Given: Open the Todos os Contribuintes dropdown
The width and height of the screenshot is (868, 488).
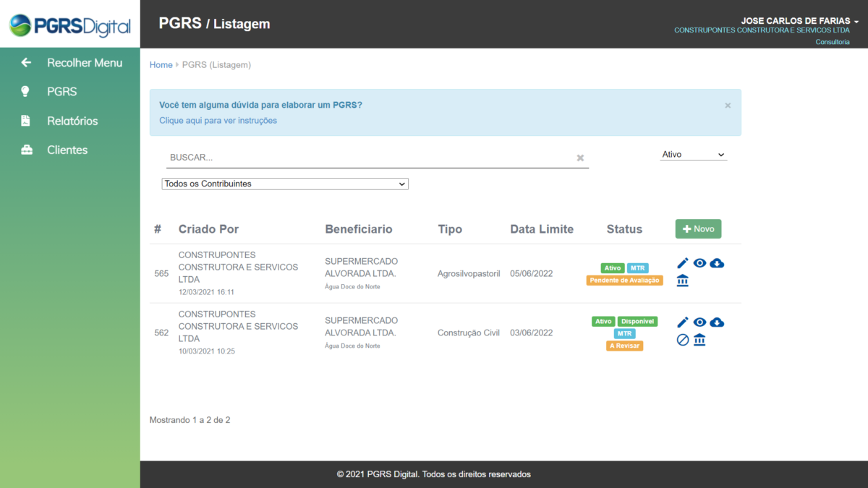Looking at the screenshot, I should (285, 184).
